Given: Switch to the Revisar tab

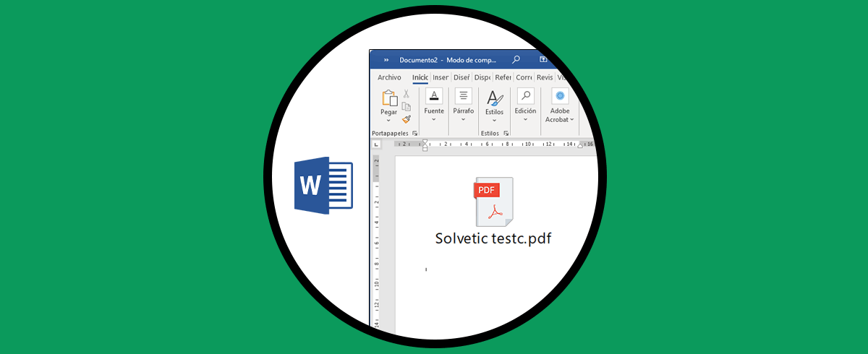Looking at the screenshot, I should pos(545,77).
